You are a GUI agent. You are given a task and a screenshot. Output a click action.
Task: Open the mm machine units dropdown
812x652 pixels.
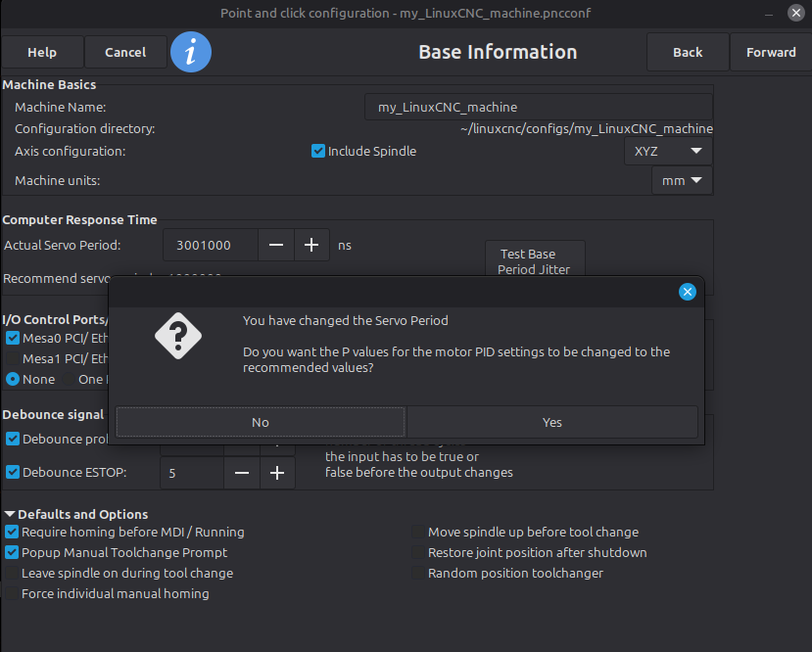(x=682, y=180)
